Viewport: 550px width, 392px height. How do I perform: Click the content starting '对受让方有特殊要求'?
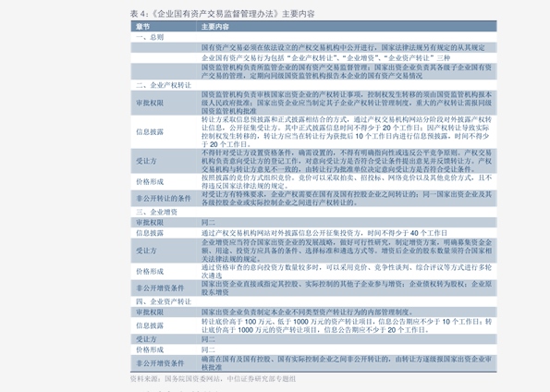pyautogui.click(x=347, y=198)
